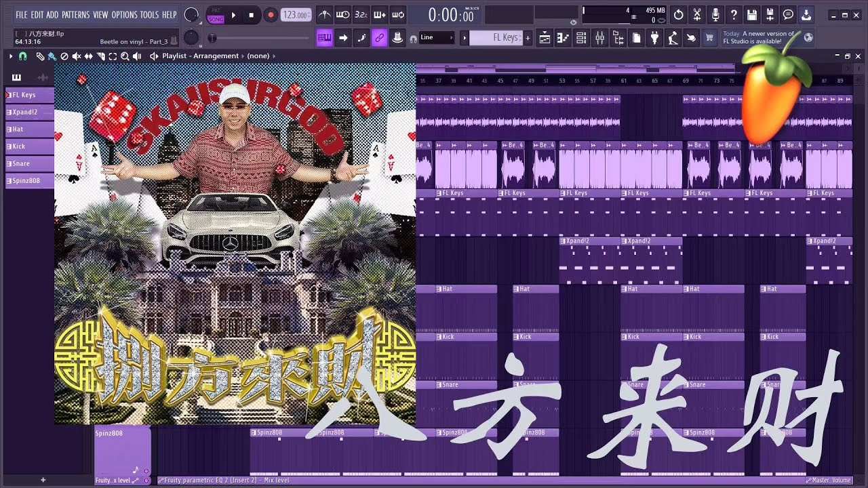The width and height of the screenshot is (868, 488).
Task: Click the undo history icon
Action: (679, 15)
